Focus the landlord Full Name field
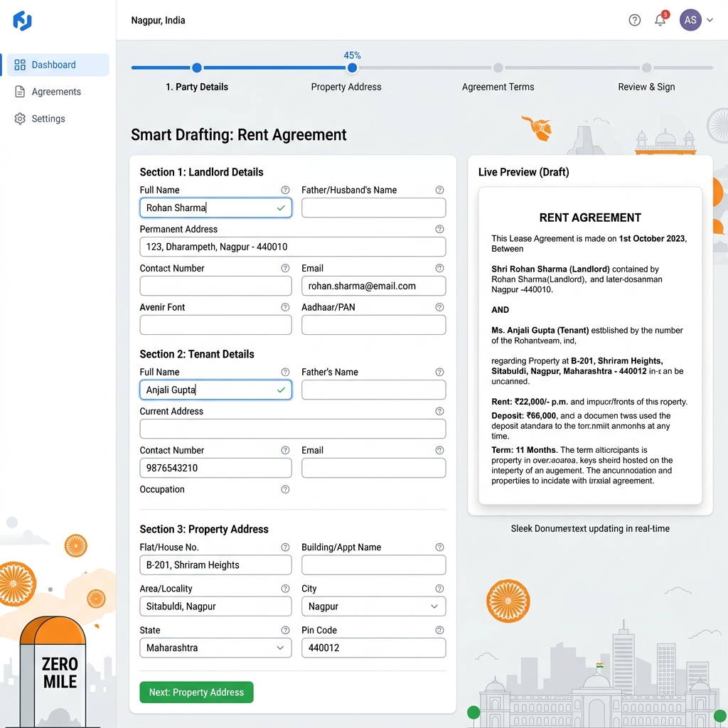This screenshot has width=728, height=728. tap(215, 208)
